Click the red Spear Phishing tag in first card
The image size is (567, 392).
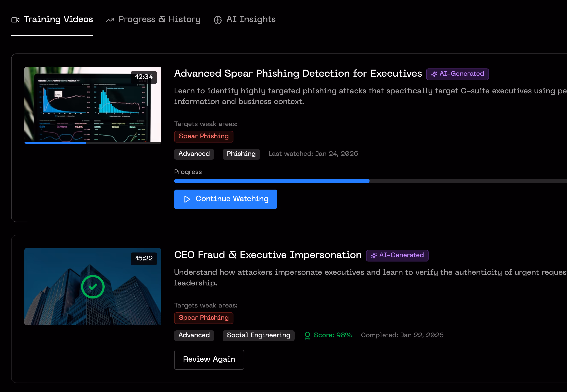click(203, 136)
